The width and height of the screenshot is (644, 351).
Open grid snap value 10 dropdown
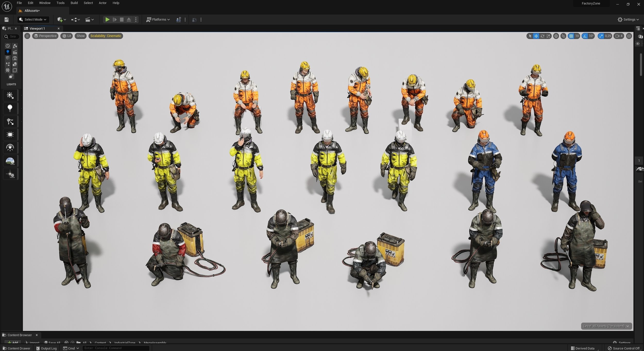577,36
